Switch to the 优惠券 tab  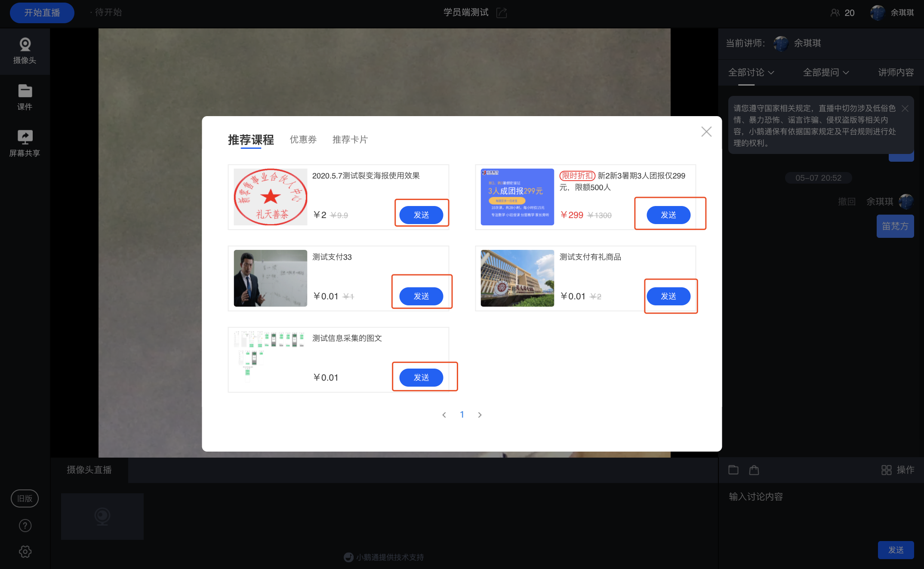click(303, 139)
